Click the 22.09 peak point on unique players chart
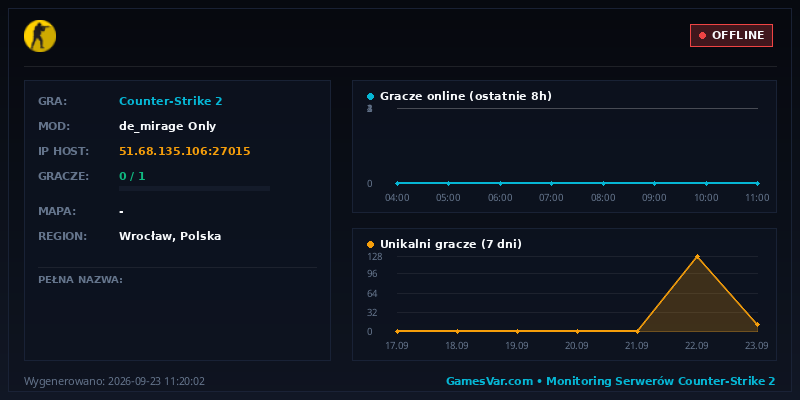This screenshot has width=800, height=400. pyautogui.click(x=697, y=257)
